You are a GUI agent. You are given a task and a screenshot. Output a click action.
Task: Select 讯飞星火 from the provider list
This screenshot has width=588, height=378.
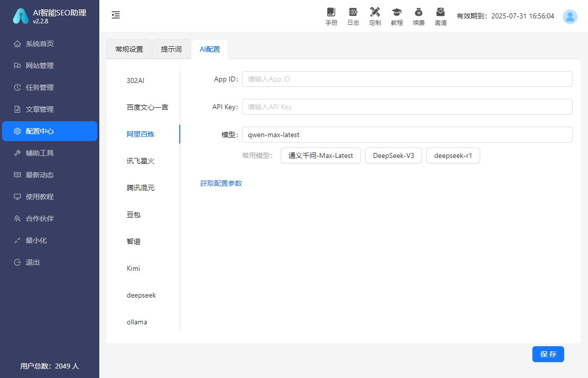[141, 160]
